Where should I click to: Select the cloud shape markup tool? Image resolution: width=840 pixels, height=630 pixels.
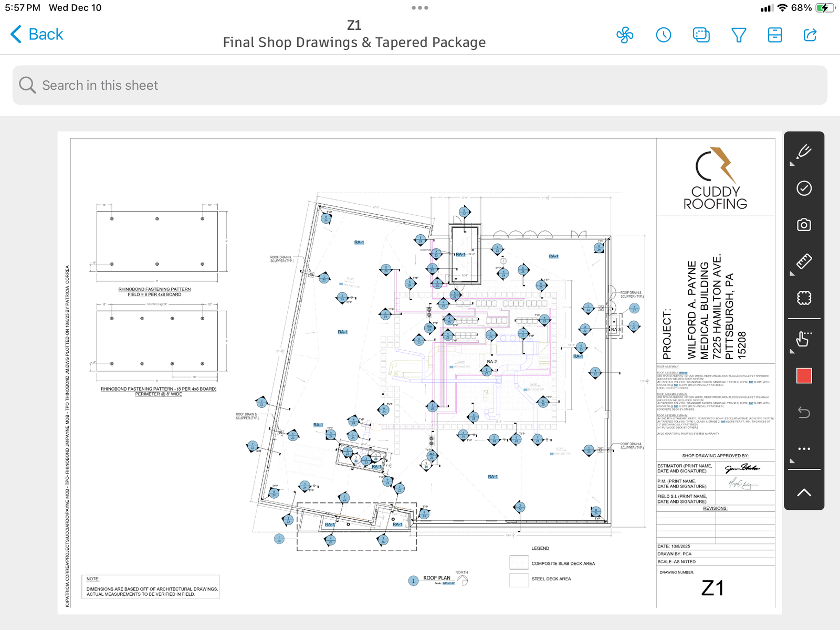tap(804, 298)
